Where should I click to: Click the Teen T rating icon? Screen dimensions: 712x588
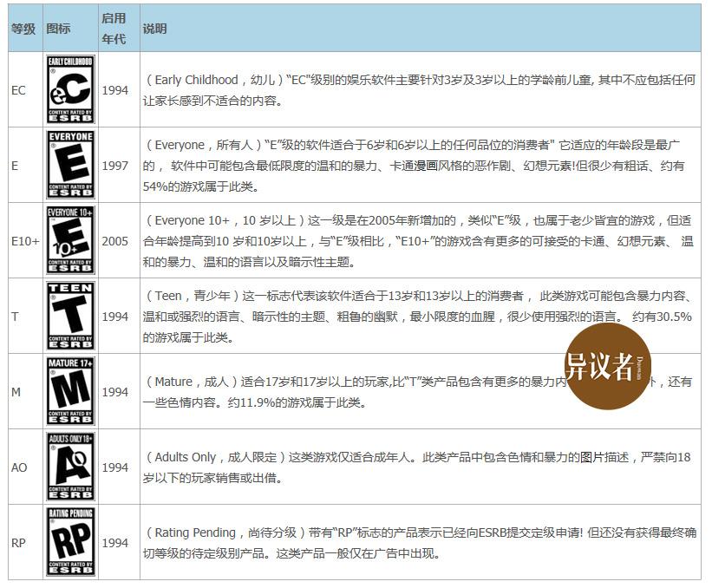(70, 316)
